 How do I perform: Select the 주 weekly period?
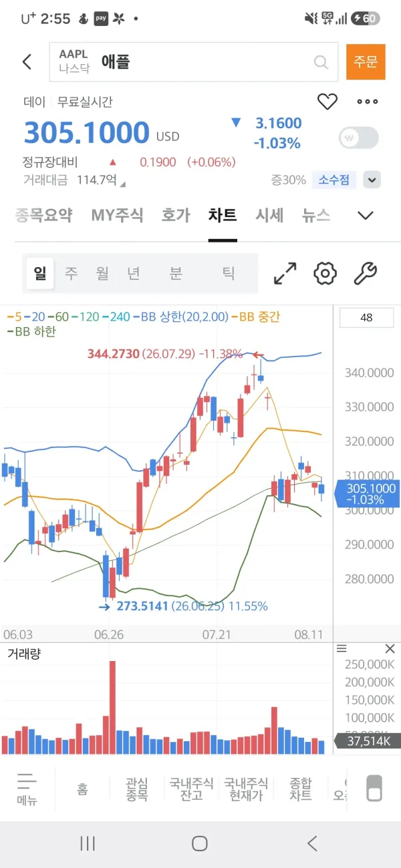(x=71, y=273)
